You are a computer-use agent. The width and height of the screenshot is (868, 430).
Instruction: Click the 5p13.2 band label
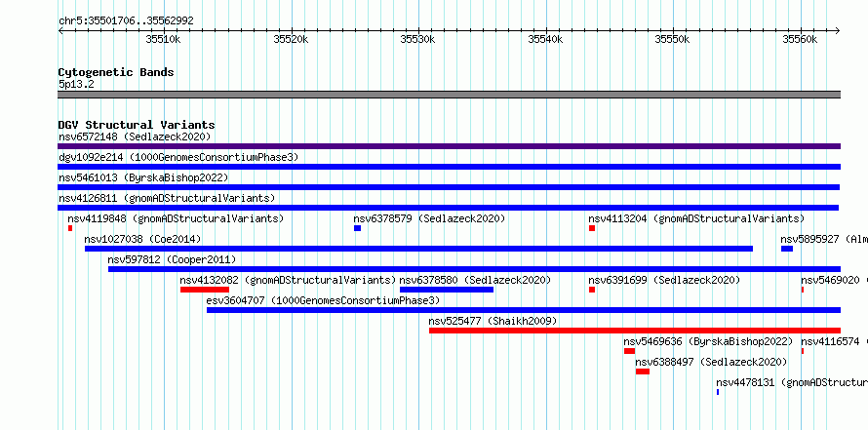(x=76, y=84)
